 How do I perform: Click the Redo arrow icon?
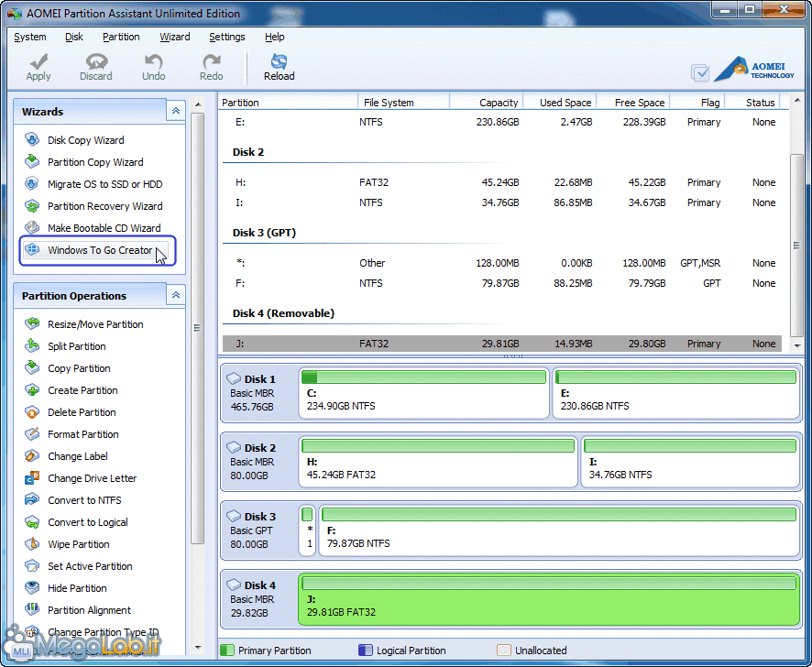point(212,61)
